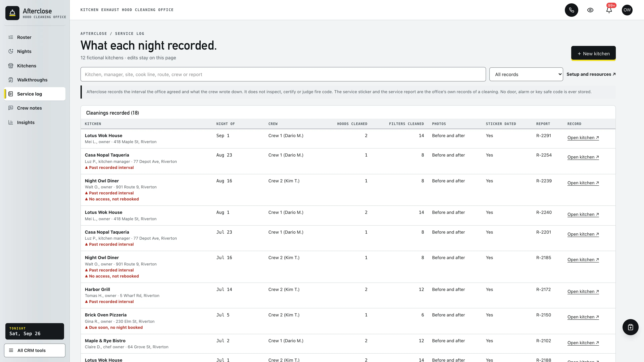Open kitchen link for report R-2150
The height and width of the screenshot is (362, 644).
pyautogui.click(x=583, y=317)
